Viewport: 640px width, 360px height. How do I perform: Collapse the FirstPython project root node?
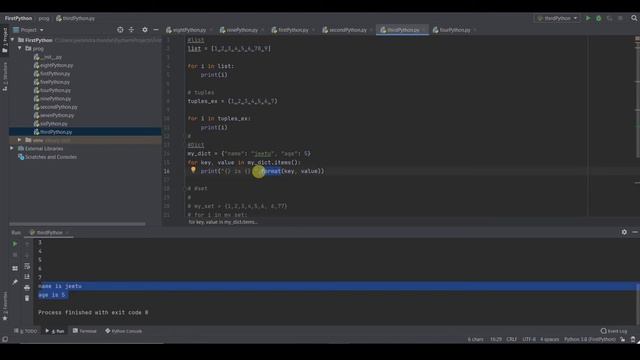pyautogui.click(x=12, y=40)
